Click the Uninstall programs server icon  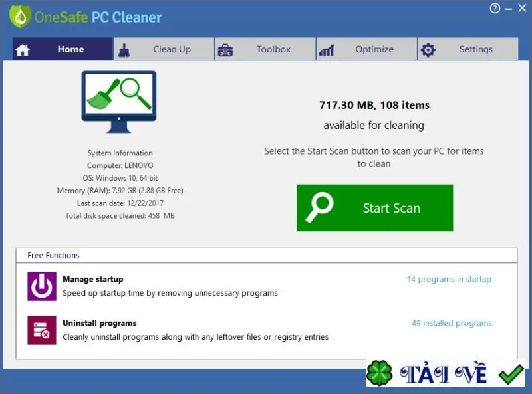pyautogui.click(x=42, y=330)
